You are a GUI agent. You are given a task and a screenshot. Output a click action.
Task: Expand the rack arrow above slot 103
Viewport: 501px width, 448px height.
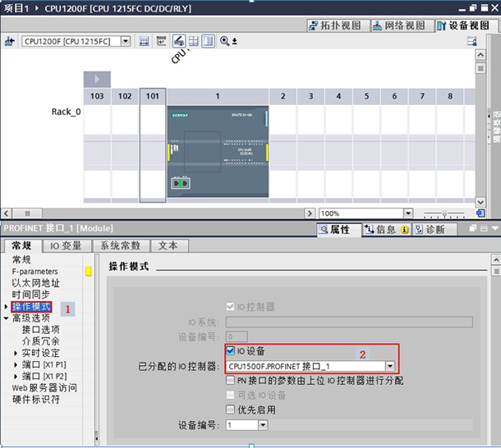tap(97, 80)
